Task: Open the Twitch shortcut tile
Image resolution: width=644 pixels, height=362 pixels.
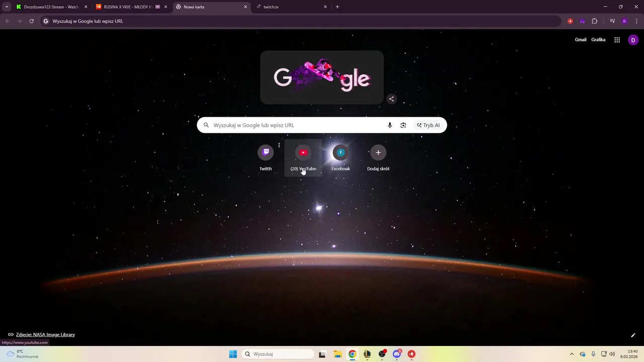Action: coord(266,158)
